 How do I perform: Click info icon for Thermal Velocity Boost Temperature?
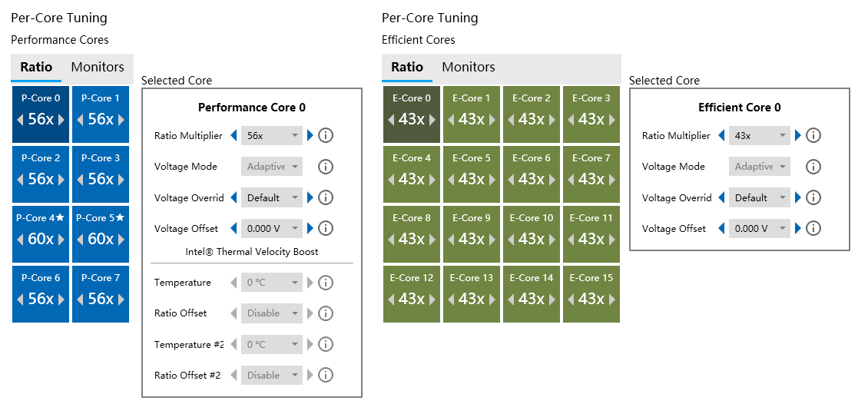point(325,283)
